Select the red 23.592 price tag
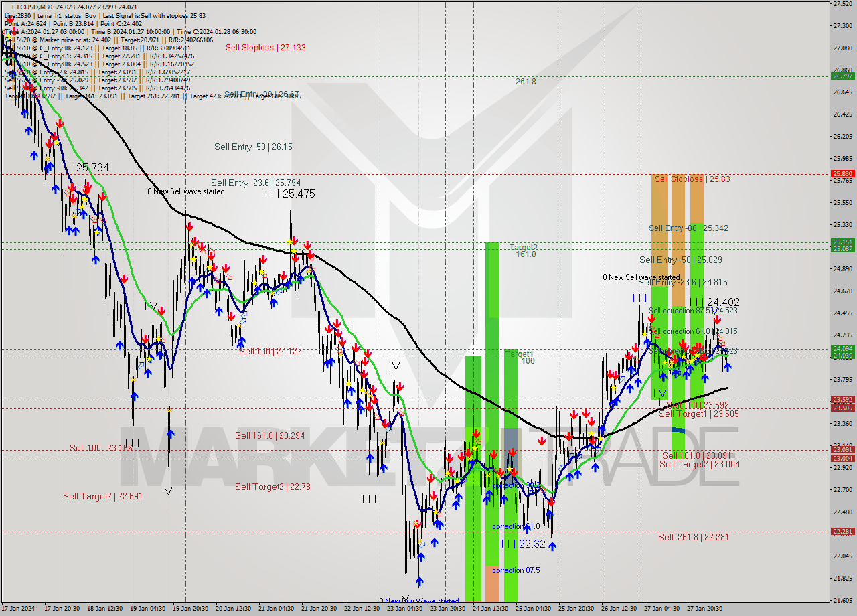857x616 pixels. click(843, 400)
